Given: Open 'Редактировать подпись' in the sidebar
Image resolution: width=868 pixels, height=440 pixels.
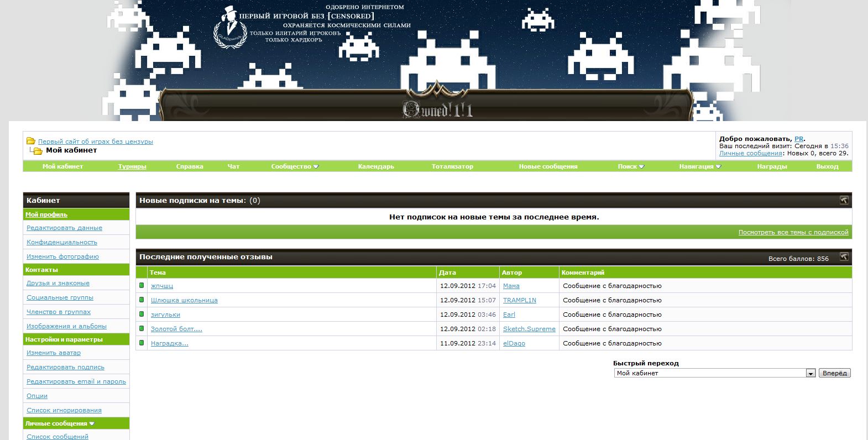Looking at the screenshot, I should pos(65,367).
